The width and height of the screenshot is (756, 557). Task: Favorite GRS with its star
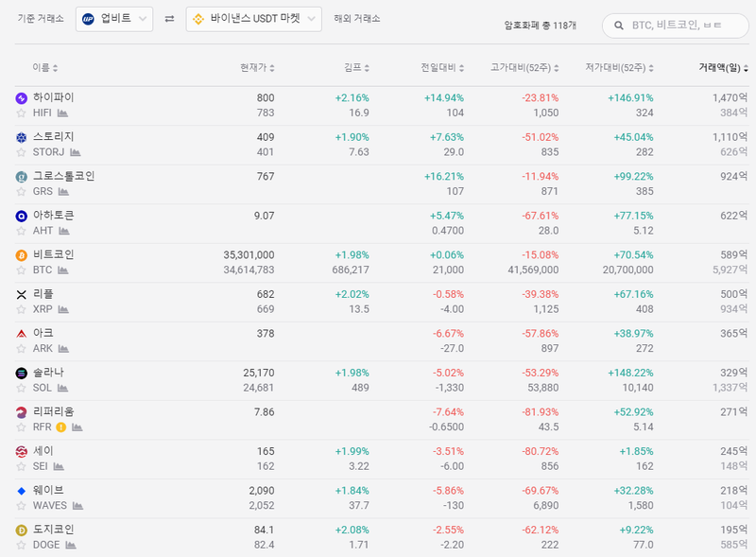tap(21, 192)
